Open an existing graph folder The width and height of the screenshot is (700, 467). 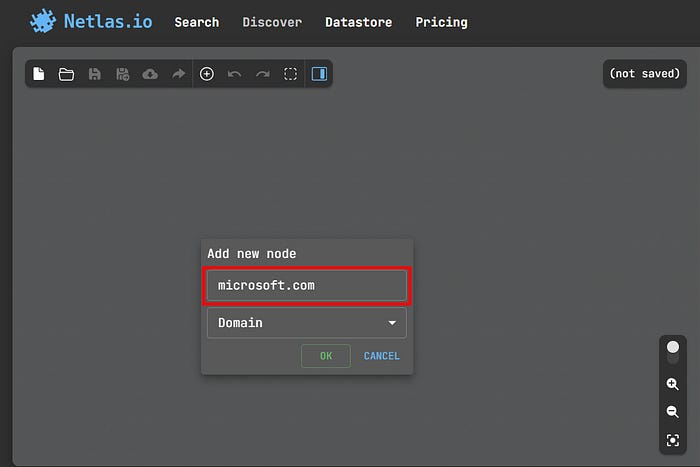click(67, 74)
